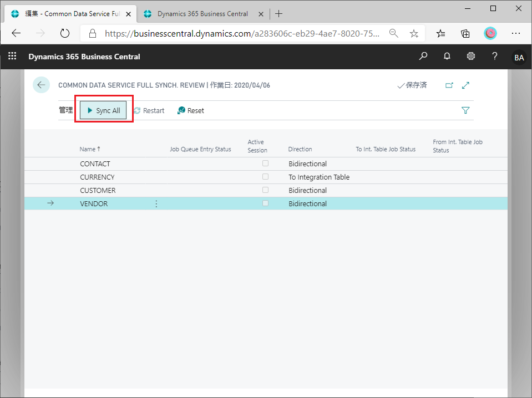Open the browser favorites list

pos(440,33)
